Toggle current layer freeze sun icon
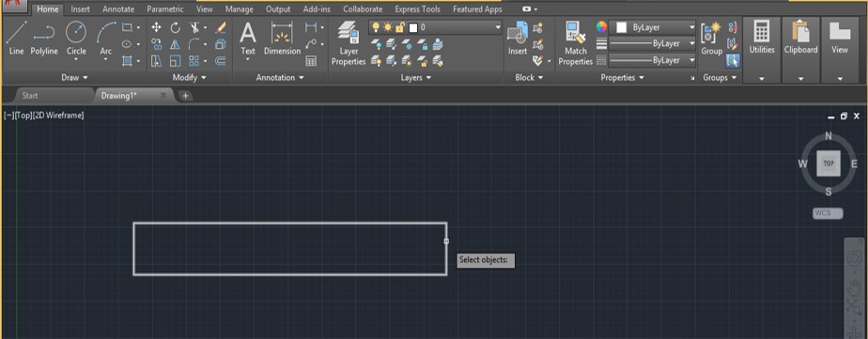 click(387, 27)
